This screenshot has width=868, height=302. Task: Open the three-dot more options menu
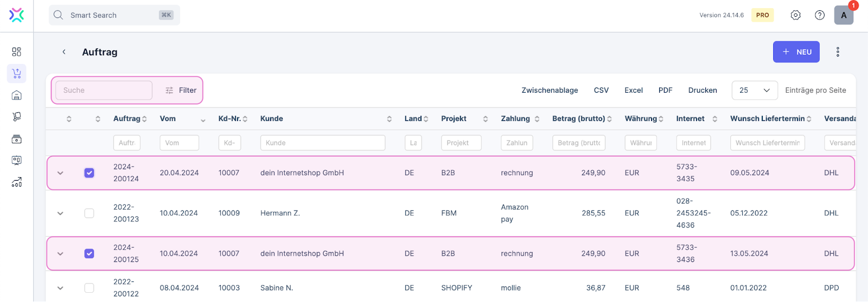click(x=838, y=52)
